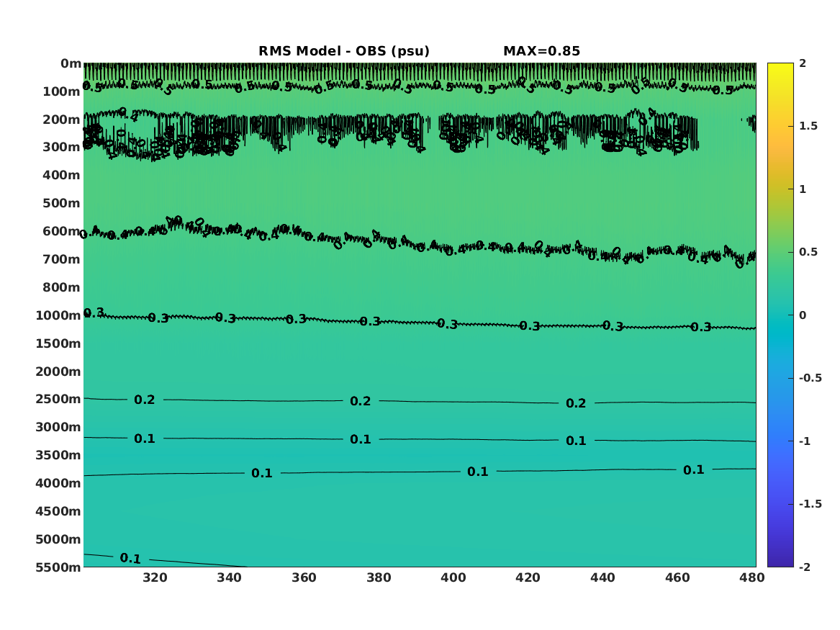Select the '800m' depth tick label

click(x=62, y=287)
